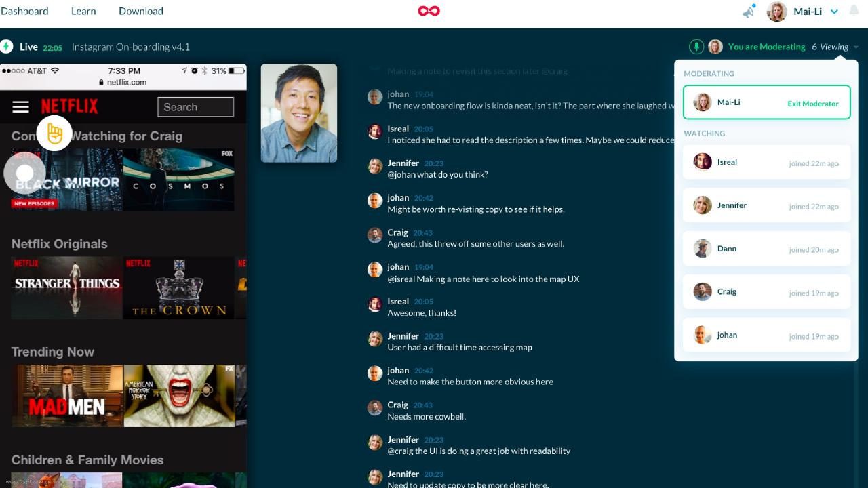
Task: Click Jennifer's avatar on 'readability' message
Action: 375,442
